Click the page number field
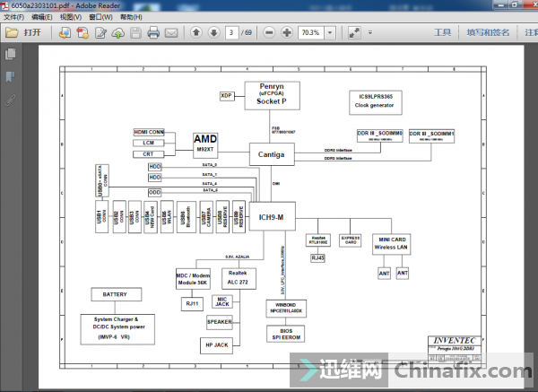 (x=232, y=32)
